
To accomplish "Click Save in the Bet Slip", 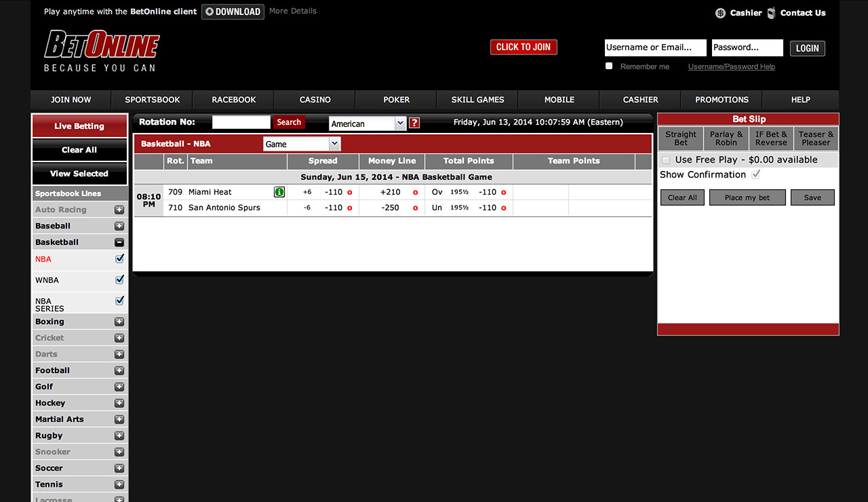I will (812, 197).
